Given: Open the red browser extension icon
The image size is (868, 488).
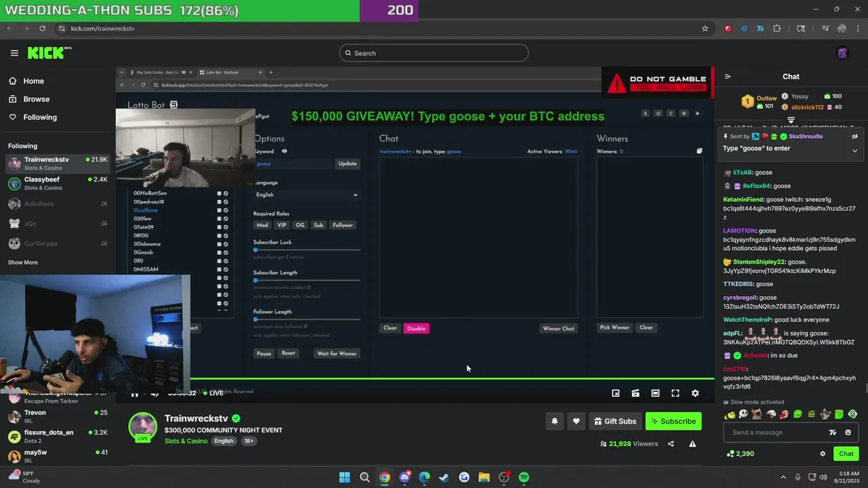Looking at the screenshot, I should [728, 28].
